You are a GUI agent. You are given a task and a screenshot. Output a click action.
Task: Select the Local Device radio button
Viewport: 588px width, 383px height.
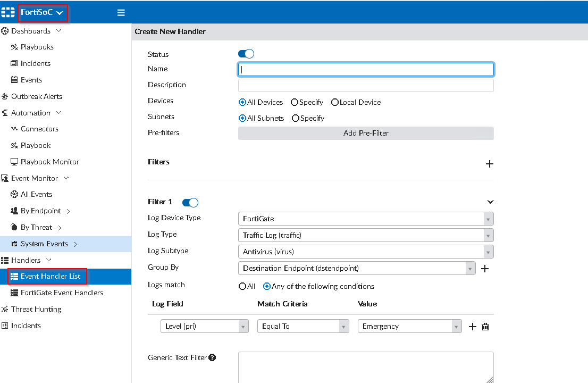[x=335, y=102]
